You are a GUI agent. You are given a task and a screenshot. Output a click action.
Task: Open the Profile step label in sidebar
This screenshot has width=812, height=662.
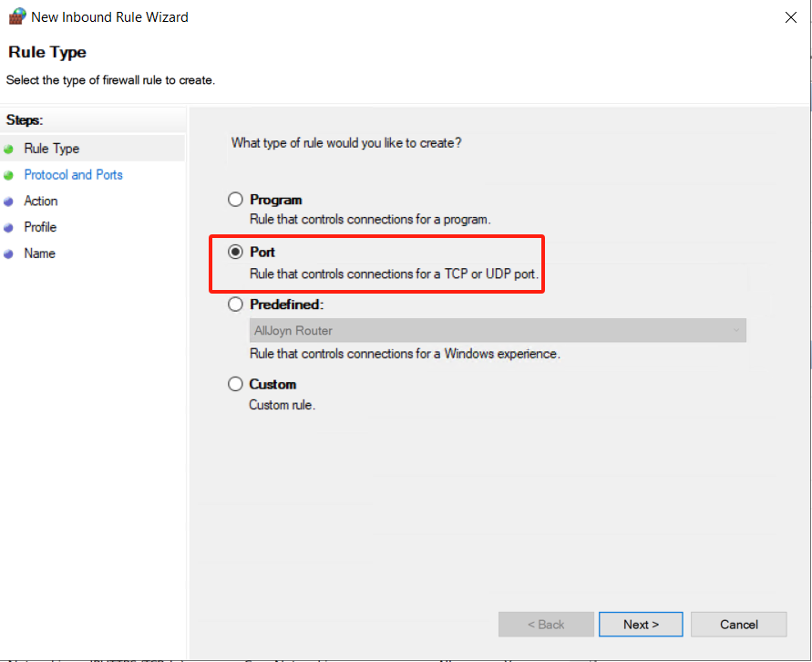(x=40, y=228)
